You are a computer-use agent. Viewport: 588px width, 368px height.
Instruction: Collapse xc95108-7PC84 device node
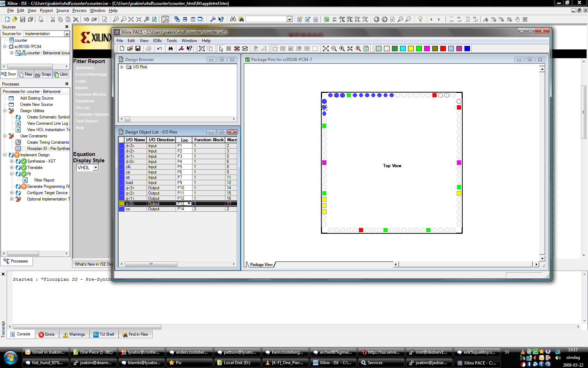[5, 46]
